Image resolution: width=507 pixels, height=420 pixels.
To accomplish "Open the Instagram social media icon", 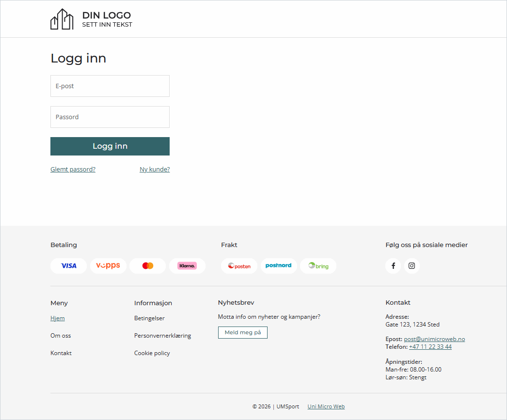I will (x=412, y=266).
